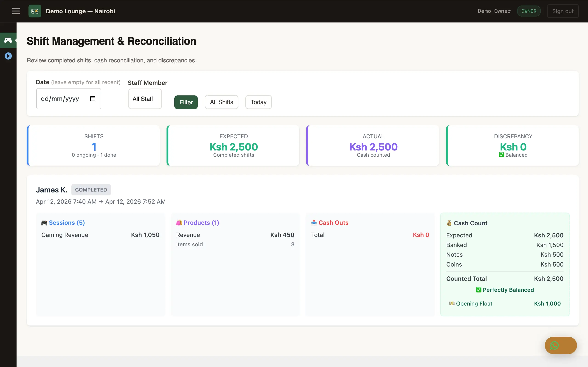Open the Demo Lounge app logo icon

pyautogui.click(x=34, y=11)
